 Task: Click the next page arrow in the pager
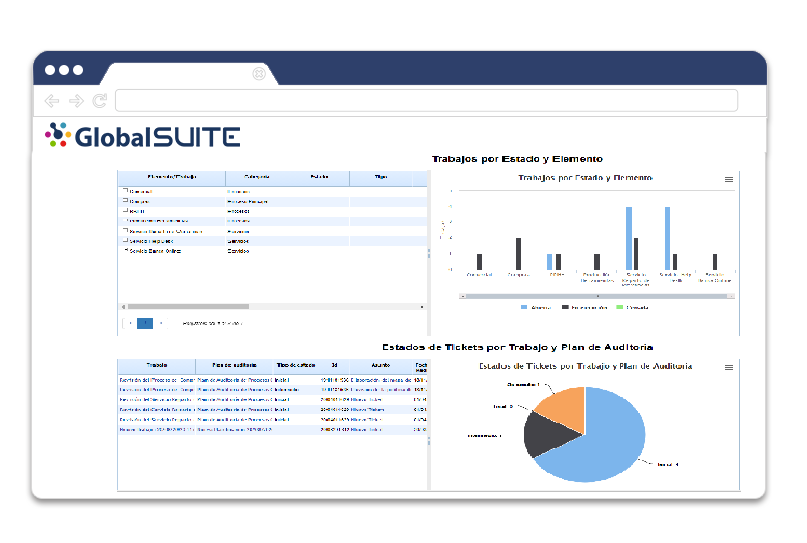click(x=161, y=323)
